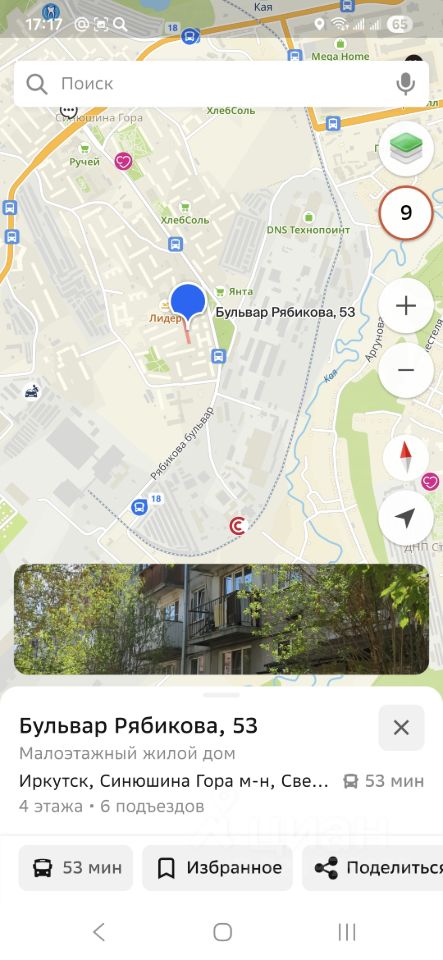Tap the blue location pin marker
This screenshot has width=443, height=960.
click(x=187, y=303)
